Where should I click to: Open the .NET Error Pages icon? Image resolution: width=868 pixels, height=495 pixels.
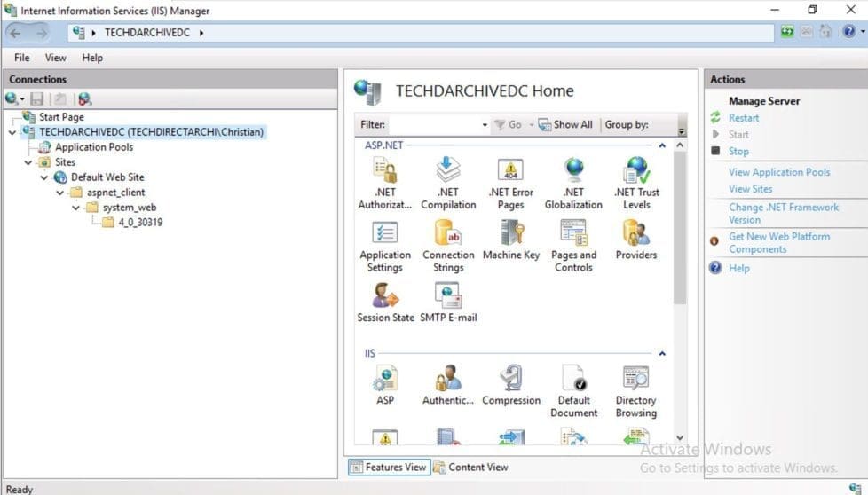510,183
